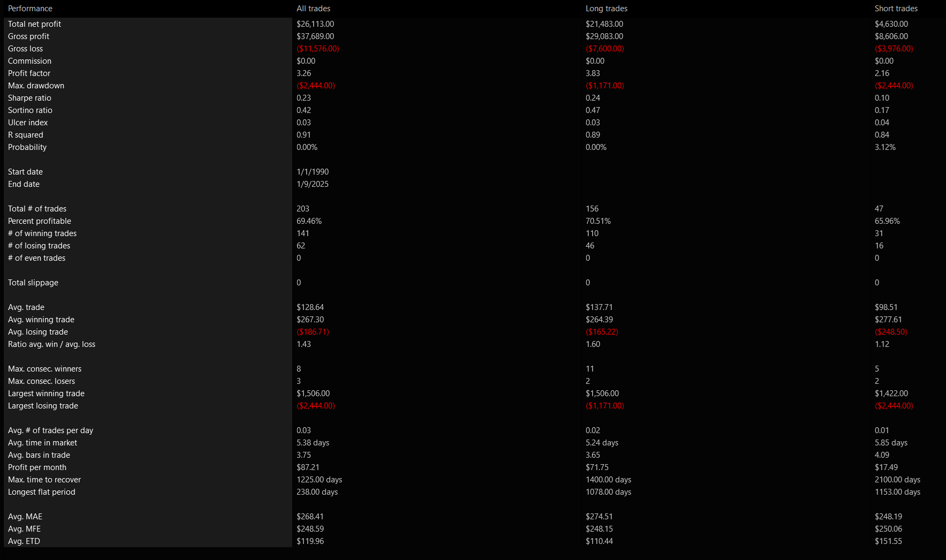Viewport: 946px width, 560px height.
Task: Select short trades largest winning trade $1,422.00
Action: point(891,393)
